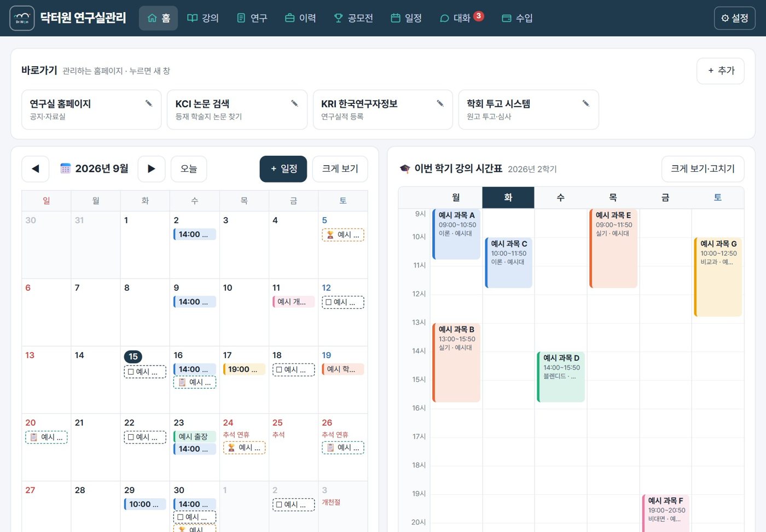This screenshot has height=532, width=766.
Task: Toggle checkbox event on September 18
Action: [x=294, y=370]
